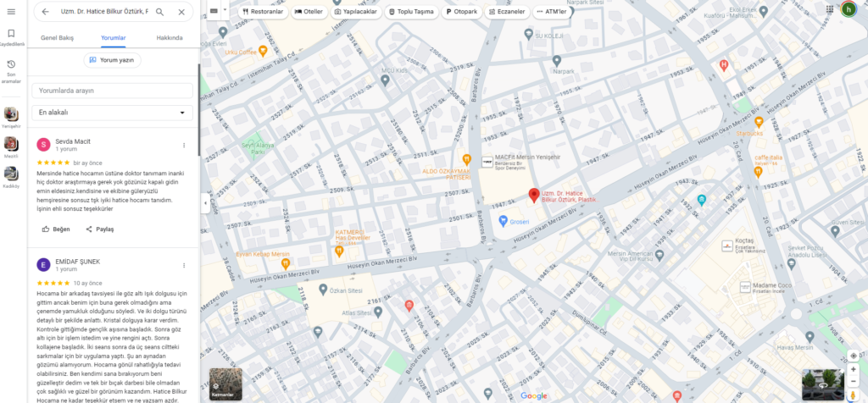Expand the 'En alakalı' sort dropdown
The image size is (868, 403).
click(113, 113)
